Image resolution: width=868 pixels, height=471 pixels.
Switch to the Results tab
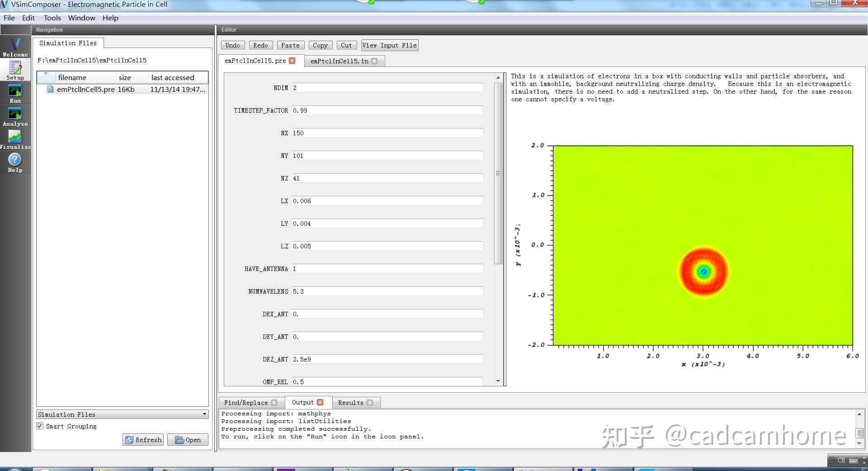pos(350,402)
